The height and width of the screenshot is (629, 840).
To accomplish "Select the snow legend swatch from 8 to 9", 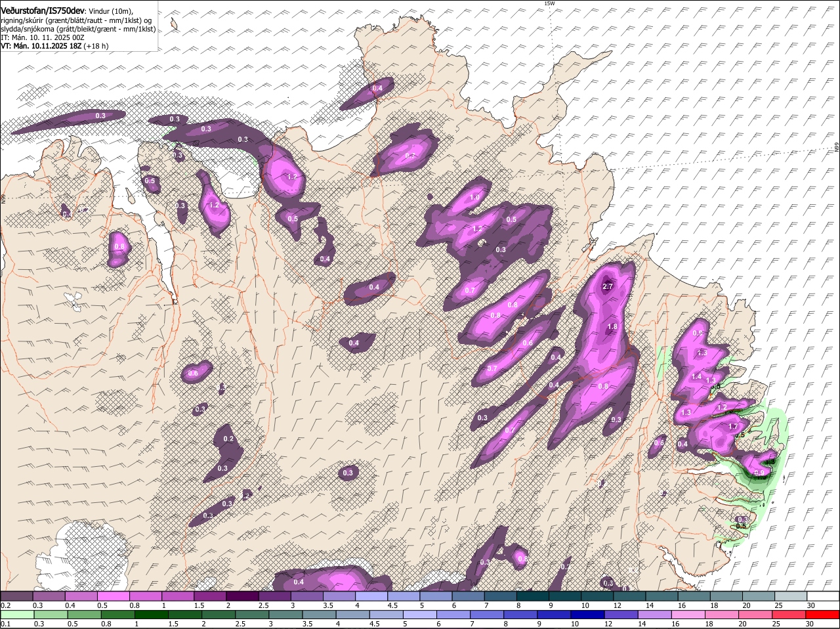I will 533,596.
